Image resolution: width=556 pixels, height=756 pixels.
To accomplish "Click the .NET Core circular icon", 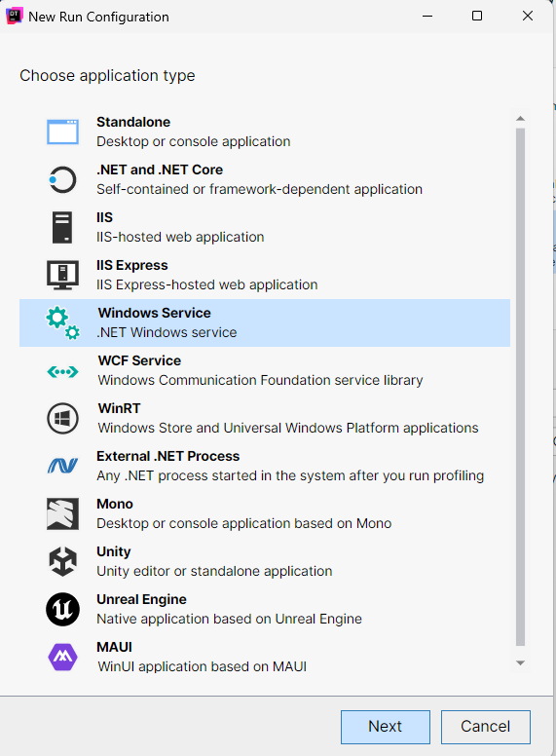I will [x=62, y=179].
